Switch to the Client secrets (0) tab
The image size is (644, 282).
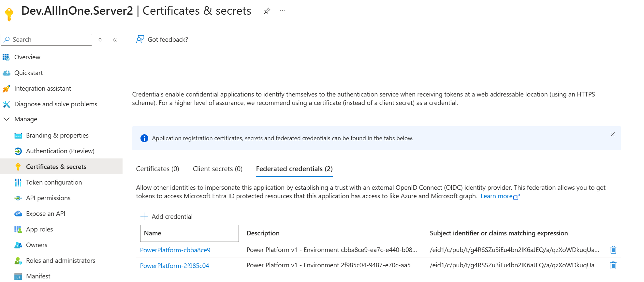click(218, 169)
